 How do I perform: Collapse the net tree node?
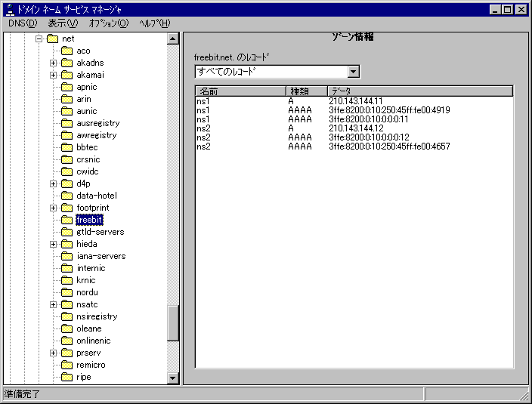[x=39, y=39]
